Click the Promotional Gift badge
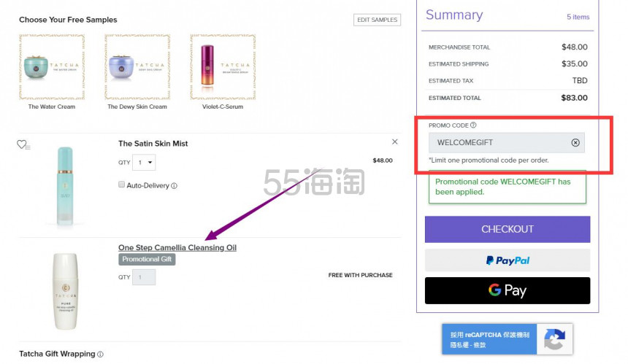Screen dimensions: 628x364 point(147,259)
